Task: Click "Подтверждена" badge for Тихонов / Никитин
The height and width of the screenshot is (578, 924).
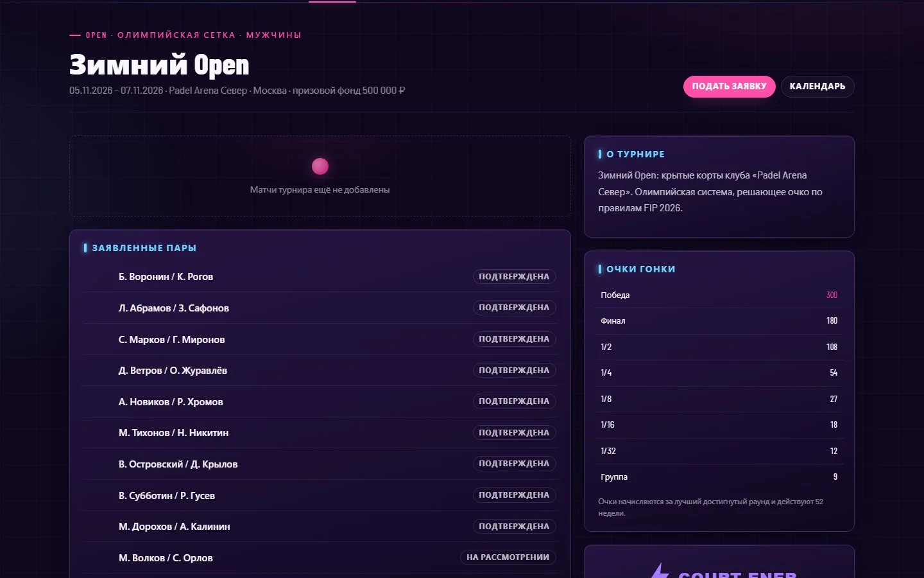Action: point(514,433)
